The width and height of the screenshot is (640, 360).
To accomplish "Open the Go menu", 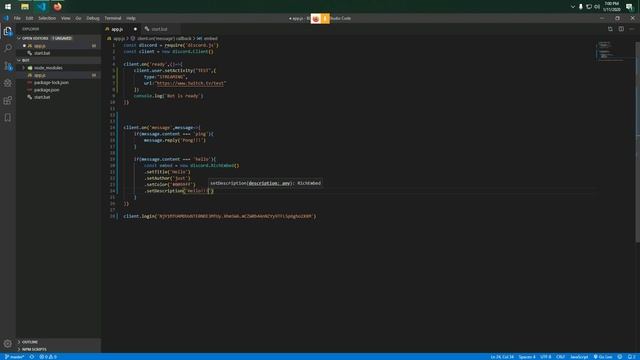I will coord(78,18).
